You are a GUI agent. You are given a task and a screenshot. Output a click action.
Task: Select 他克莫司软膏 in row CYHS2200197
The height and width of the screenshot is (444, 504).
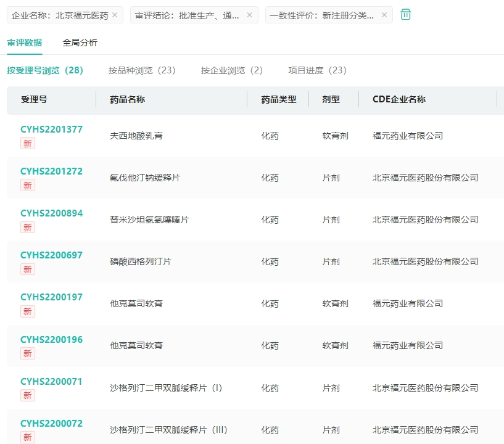tap(136, 303)
